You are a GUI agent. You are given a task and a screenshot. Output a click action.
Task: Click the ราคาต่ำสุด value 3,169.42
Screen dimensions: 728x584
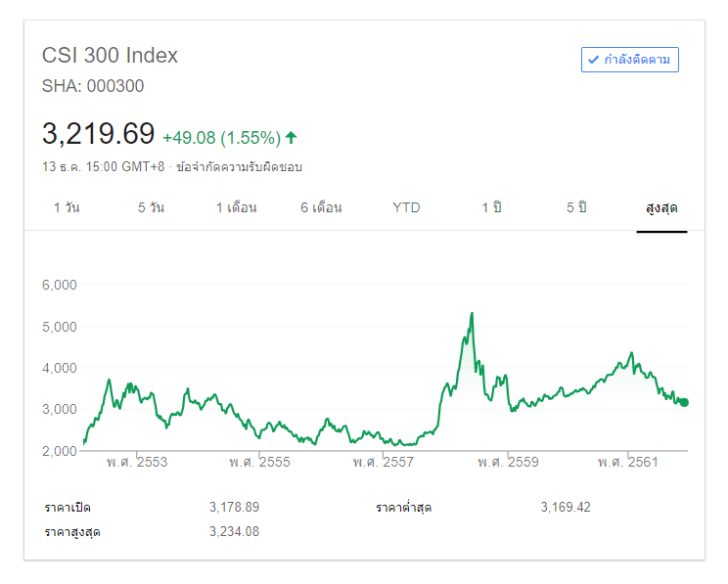566,507
